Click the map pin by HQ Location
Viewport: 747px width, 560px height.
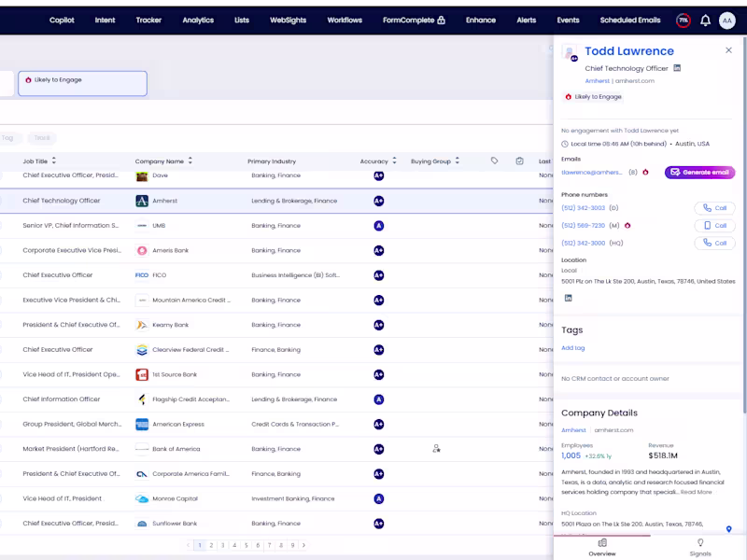[729, 529]
